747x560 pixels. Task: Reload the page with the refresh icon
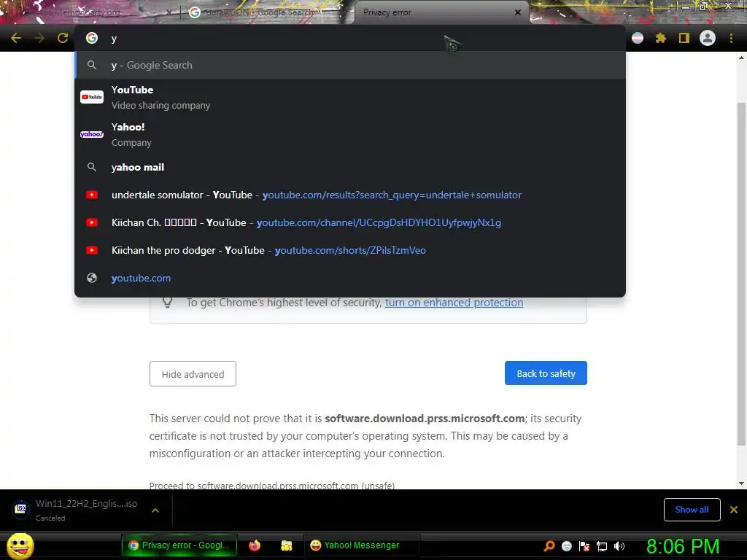63,38
